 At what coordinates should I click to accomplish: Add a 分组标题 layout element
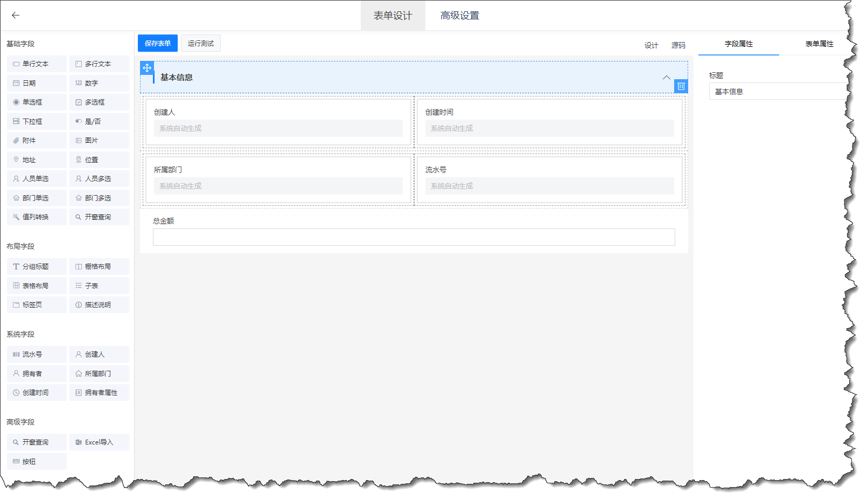[x=37, y=266]
